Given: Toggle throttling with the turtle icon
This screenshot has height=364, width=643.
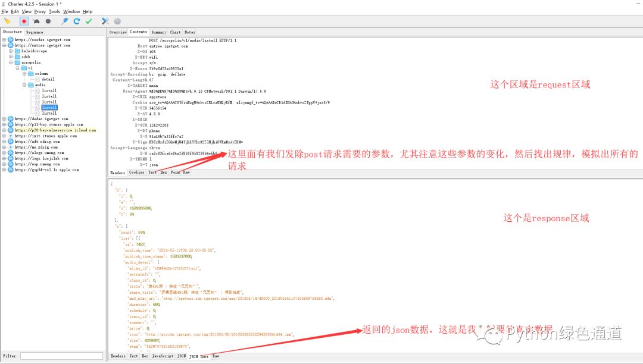Looking at the screenshot, I should point(36,21).
